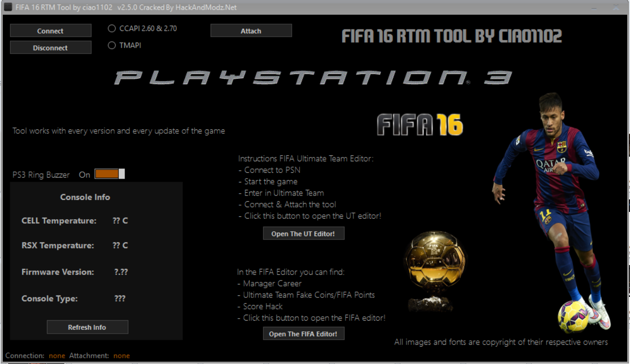Click the 'Score Hack' list line
The width and height of the screenshot is (630, 364).
click(260, 306)
